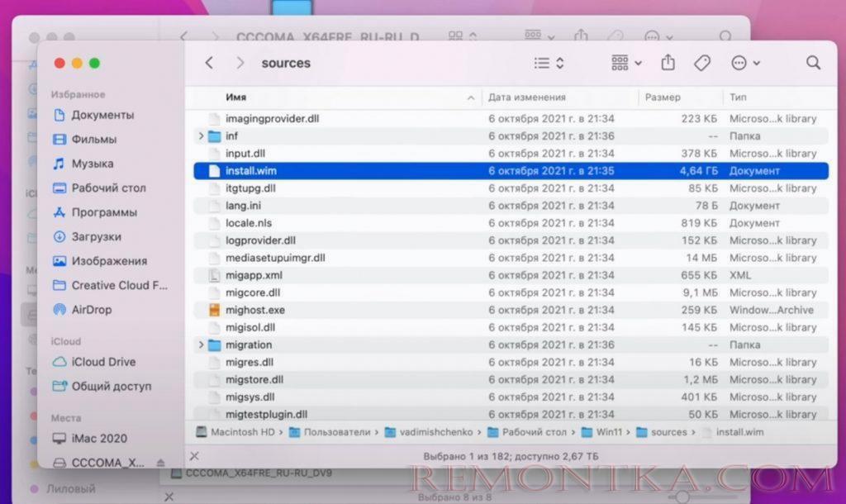Sort by the Размер column header

point(663,97)
